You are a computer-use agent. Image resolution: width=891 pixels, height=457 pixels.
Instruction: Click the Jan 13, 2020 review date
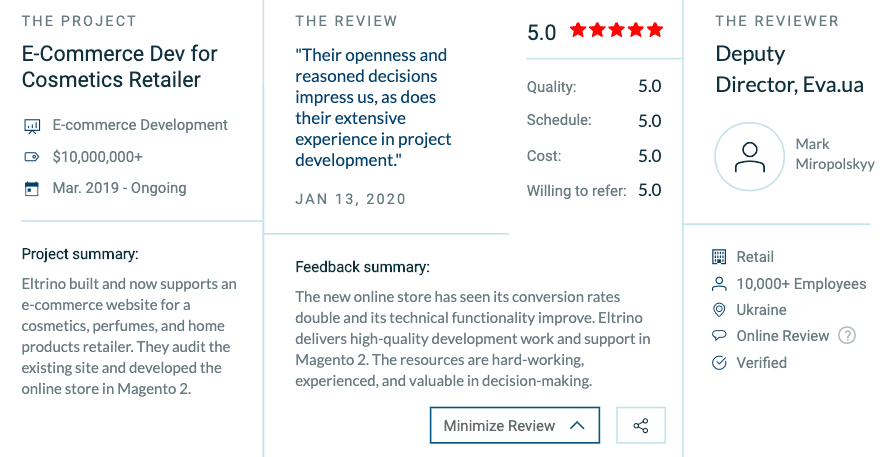click(x=350, y=199)
